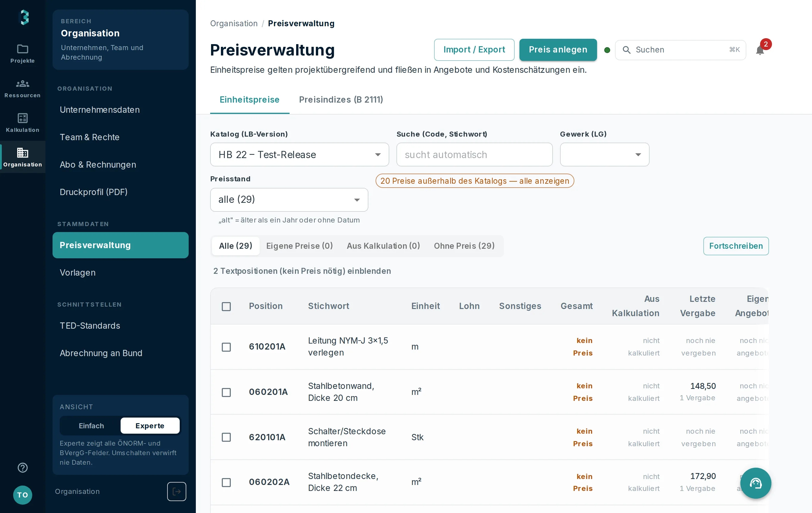This screenshot has width=812, height=513.
Task: Tick the select-all checkbox in table header
Action: [226, 306]
